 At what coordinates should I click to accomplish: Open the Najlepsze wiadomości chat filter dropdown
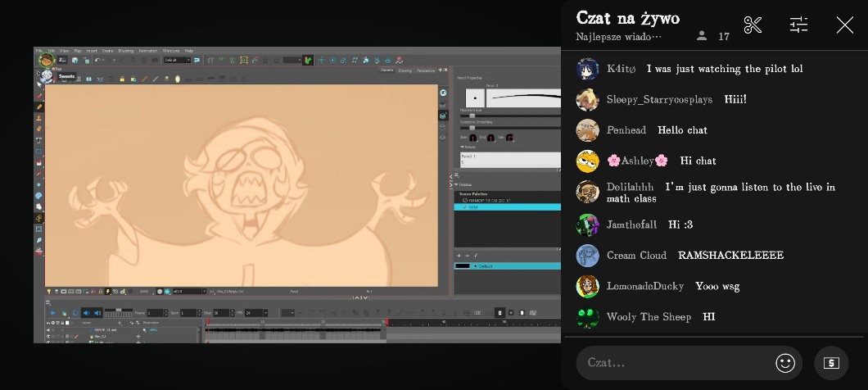[x=618, y=37]
